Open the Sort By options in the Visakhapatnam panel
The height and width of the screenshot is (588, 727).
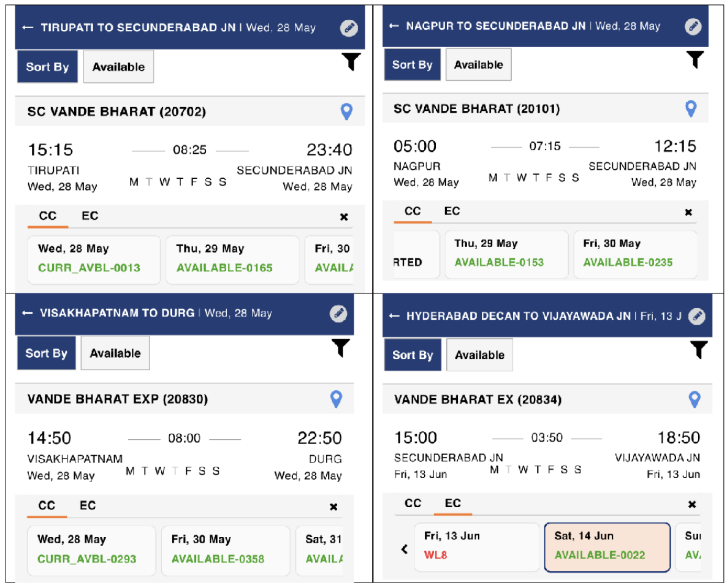point(46,353)
